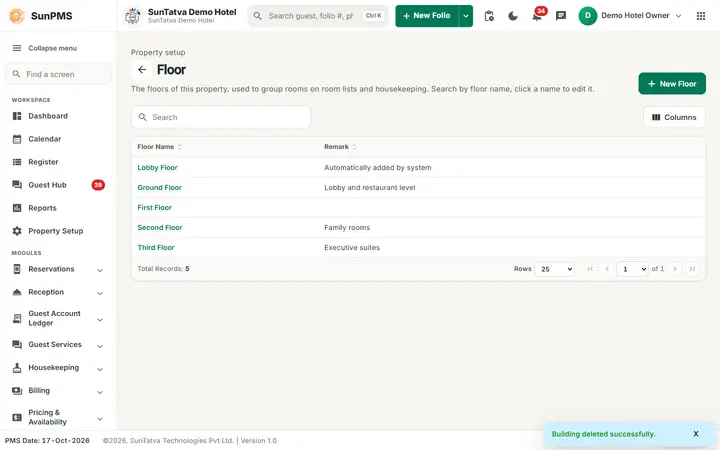Focus the global guest search field
Screen dimensions: 720x450
318,16
